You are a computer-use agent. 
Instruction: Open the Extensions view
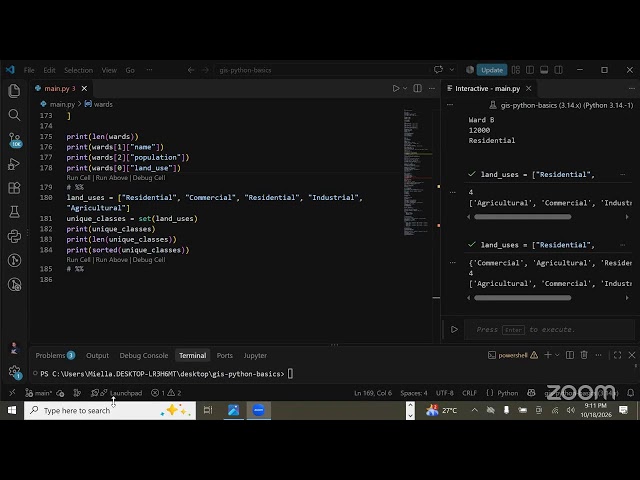(x=14, y=188)
